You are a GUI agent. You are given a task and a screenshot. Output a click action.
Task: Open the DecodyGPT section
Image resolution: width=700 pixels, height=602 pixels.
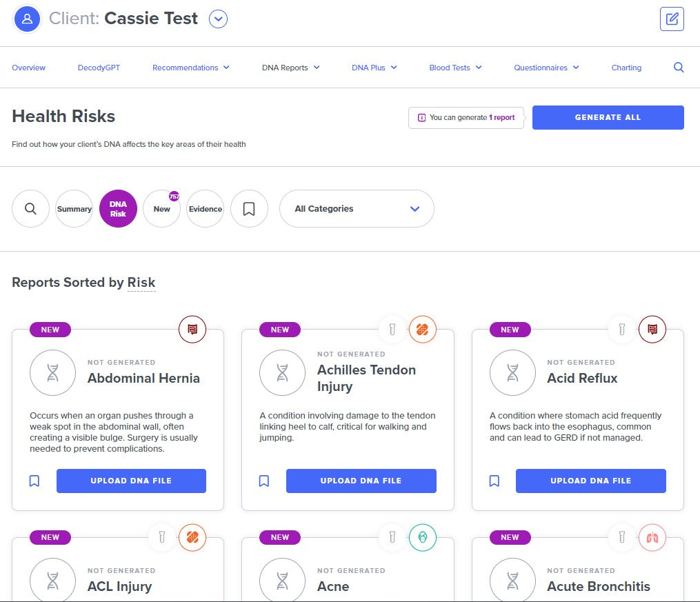tap(98, 68)
